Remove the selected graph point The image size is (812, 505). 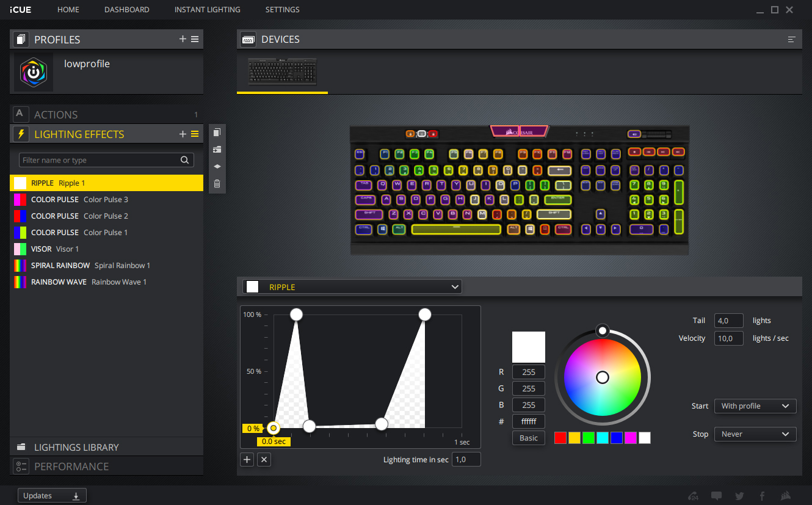pyautogui.click(x=264, y=459)
